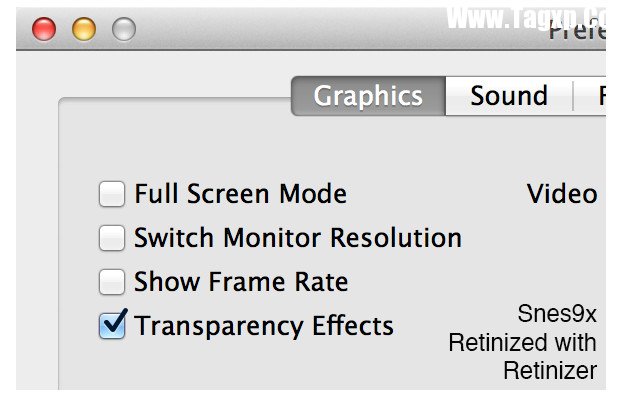Screen dimensions: 636x397
Task: Click the Snes9x Retinized with Retinizer text
Action: point(523,342)
